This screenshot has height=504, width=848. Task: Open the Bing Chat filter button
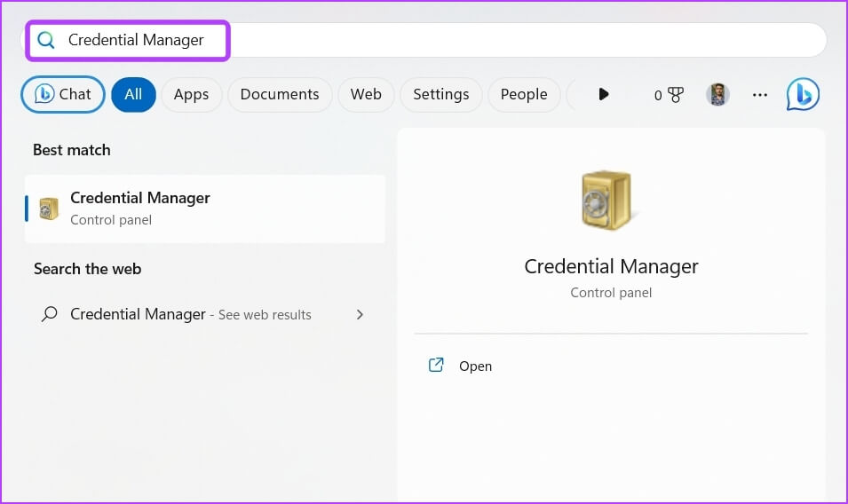click(x=63, y=95)
